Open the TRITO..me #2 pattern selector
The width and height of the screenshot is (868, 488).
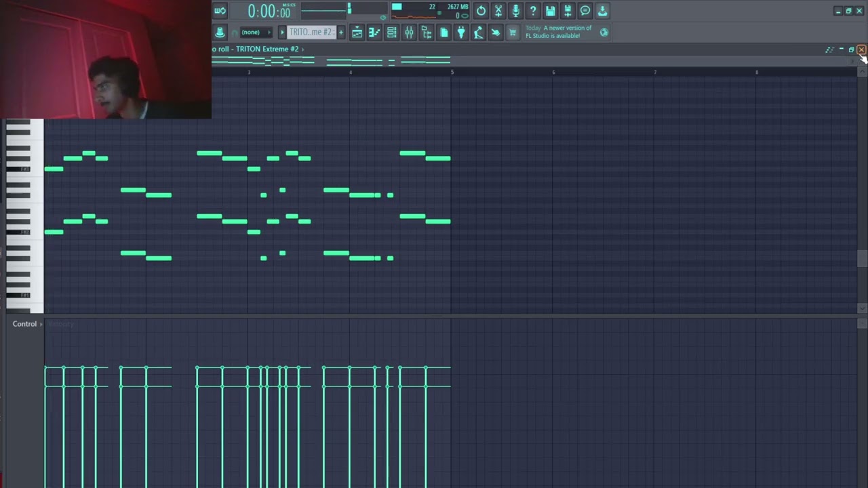pos(311,33)
